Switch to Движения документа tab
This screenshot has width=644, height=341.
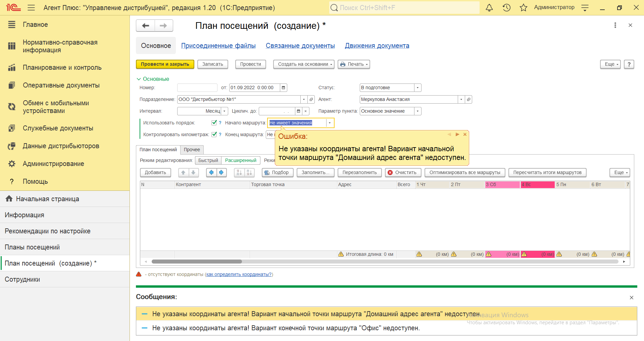377,46
